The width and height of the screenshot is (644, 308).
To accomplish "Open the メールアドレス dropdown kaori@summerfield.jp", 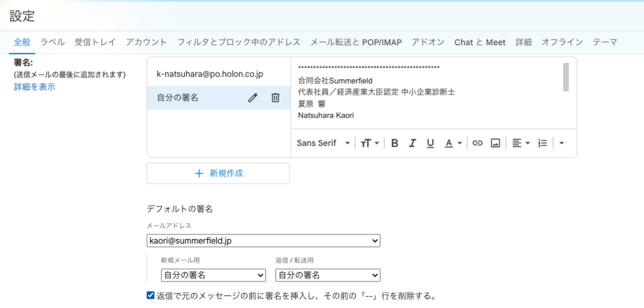I will pos(264,240).
